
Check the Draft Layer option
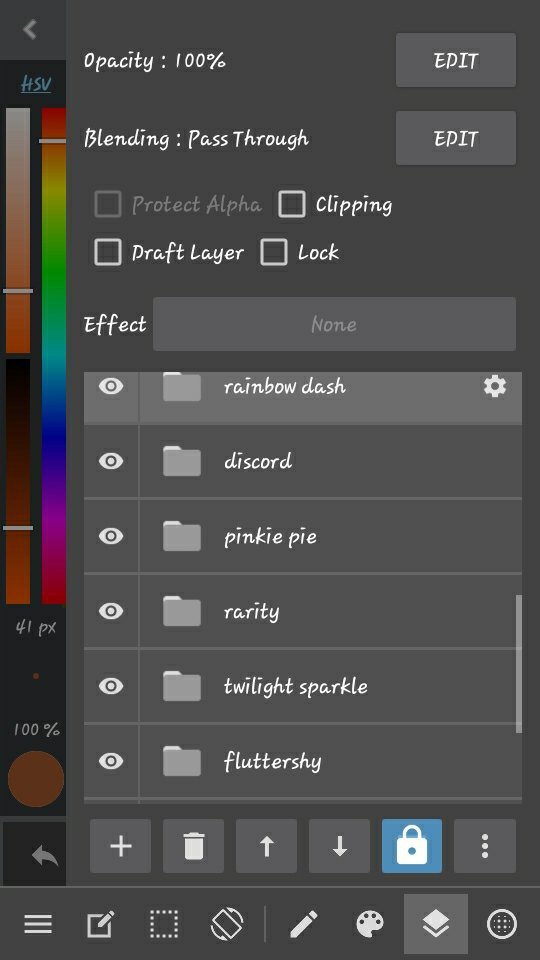[108, 252]
